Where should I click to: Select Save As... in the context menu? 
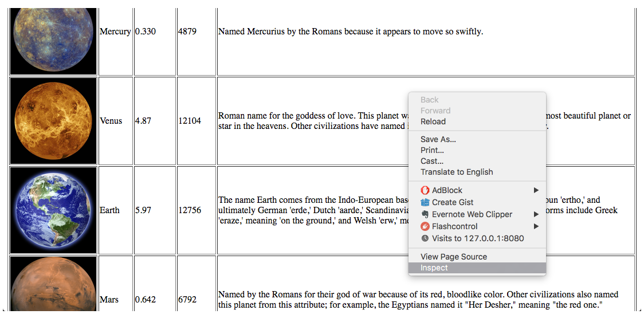(477, 139)
